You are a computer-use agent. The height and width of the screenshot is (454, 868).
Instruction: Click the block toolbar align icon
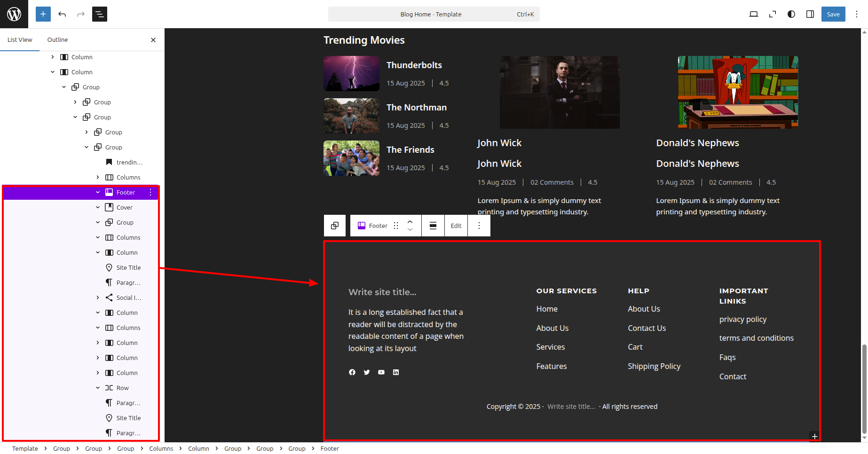point(433,226)
